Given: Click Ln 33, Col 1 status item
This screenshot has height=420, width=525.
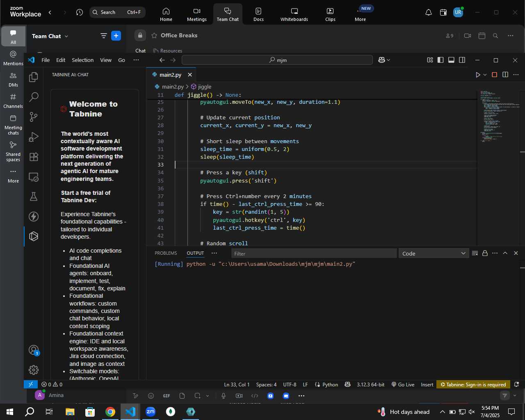Looking at the screenshot, I should click(237, 384).
